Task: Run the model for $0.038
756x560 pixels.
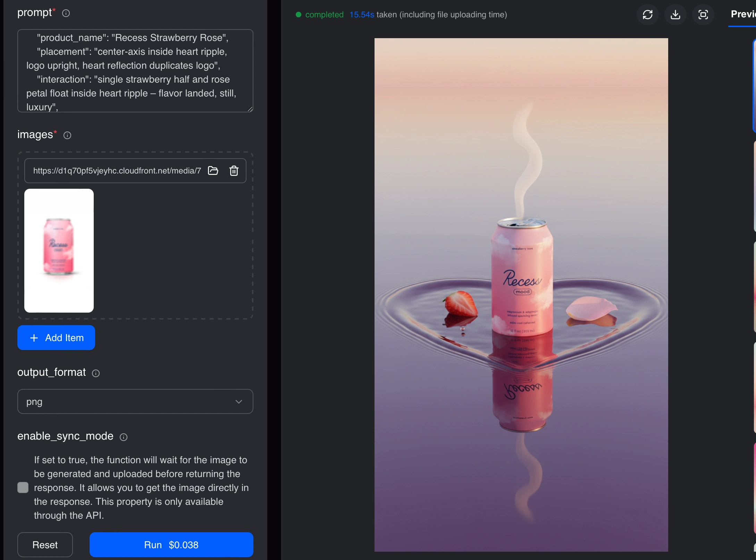Action: tap(171, 545)
